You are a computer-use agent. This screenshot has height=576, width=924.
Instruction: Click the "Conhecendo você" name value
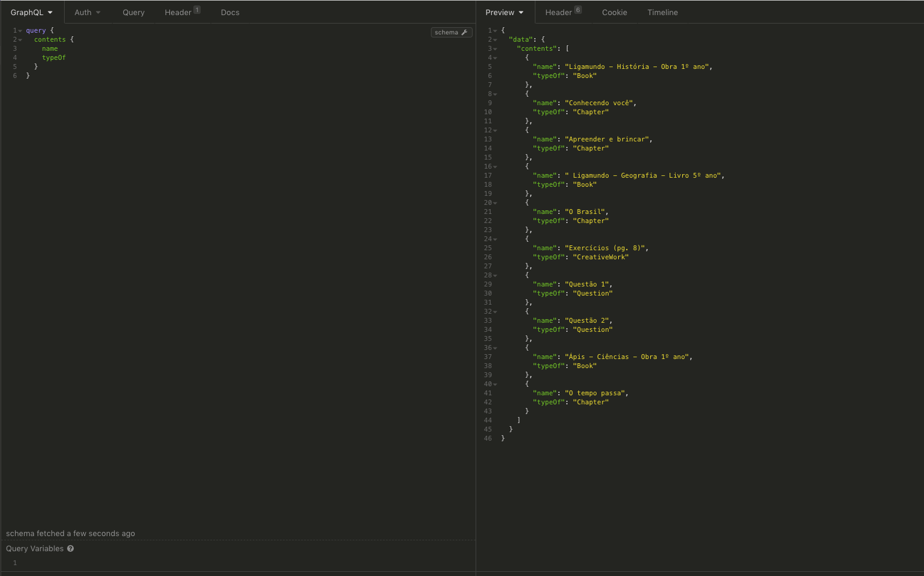(599, 103)
